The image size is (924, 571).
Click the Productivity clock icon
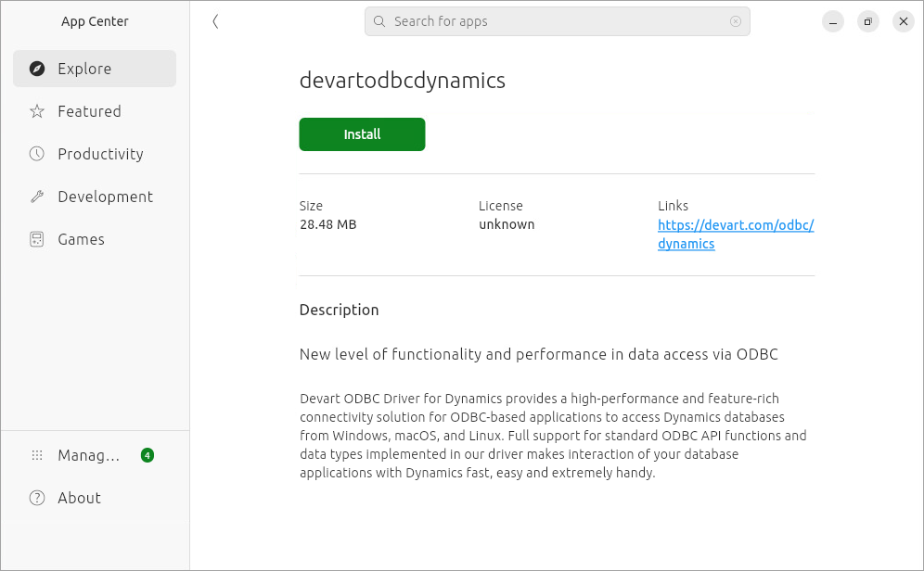point(37,153)
